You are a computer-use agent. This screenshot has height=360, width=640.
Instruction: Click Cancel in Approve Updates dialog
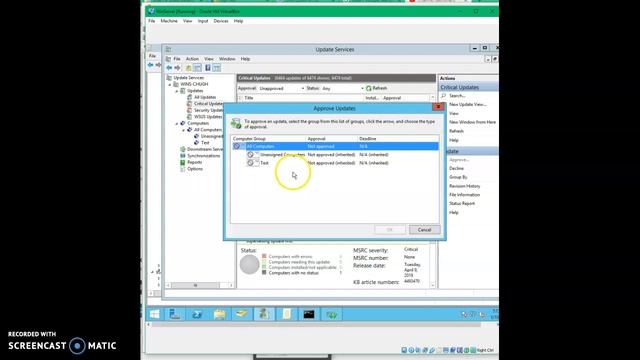tap(424, 229)
